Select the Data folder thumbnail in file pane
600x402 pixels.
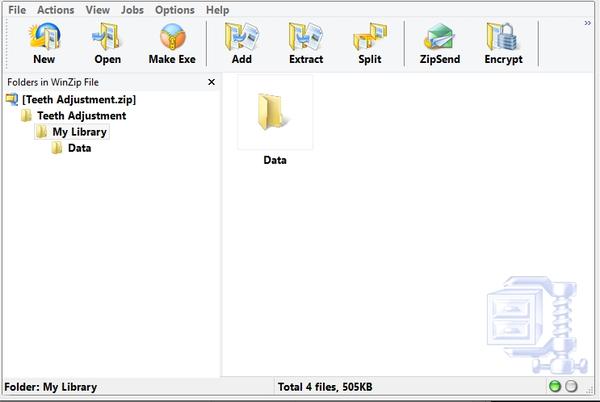pyautogui.click(x=274, y=112)
